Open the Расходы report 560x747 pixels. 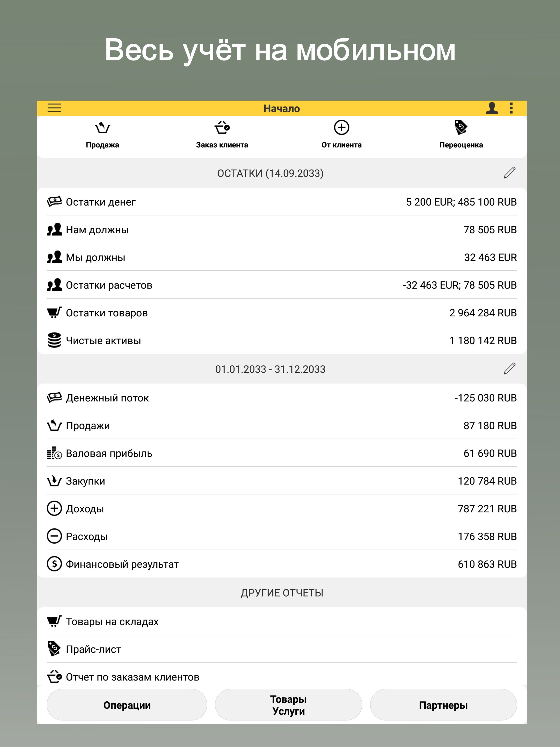(282, 536)
